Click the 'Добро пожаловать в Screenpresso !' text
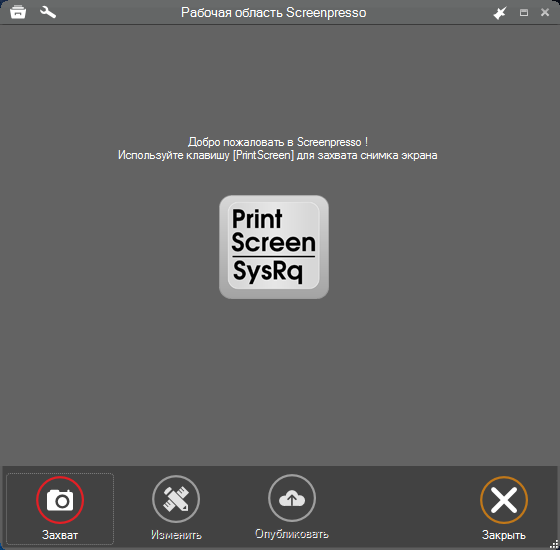The width and height of the screenshot is (560, 550). pos(278,142)
